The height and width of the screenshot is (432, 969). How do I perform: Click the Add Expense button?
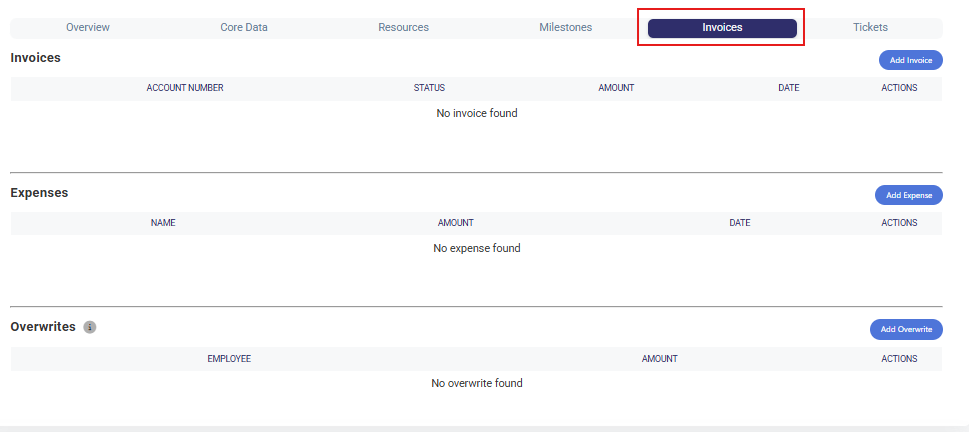(x=909, y=195)
